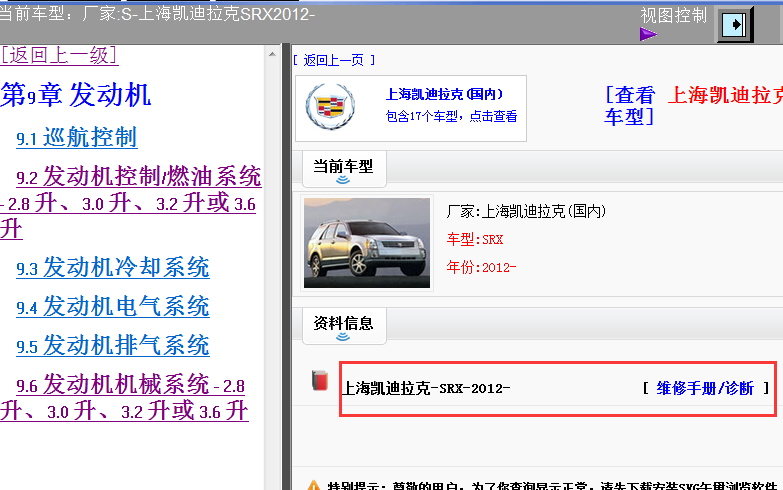
Task: Click the 返回上一级 link
Action: (x=59, y=55)
